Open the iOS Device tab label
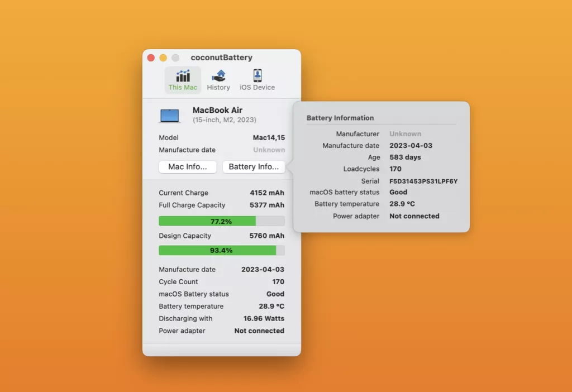The image size is (572, 392). click(x=257, y=88)
